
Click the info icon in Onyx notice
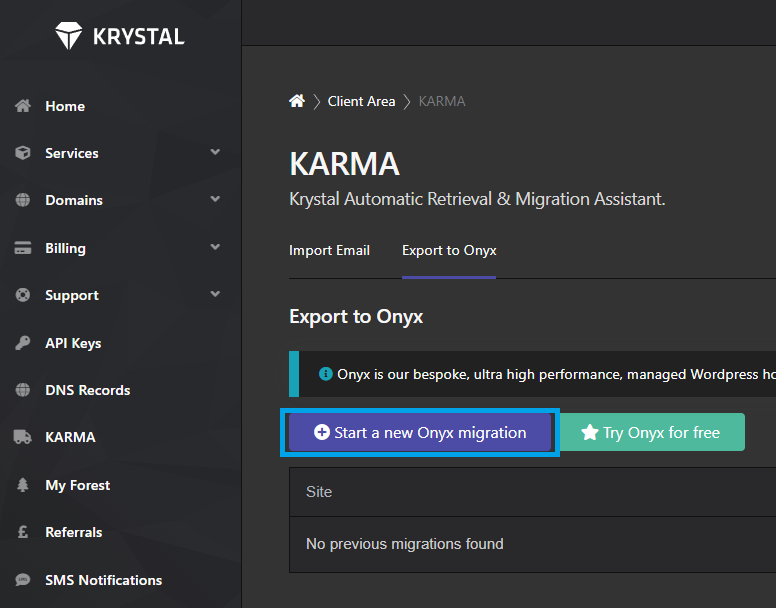(x=326, y=374)
